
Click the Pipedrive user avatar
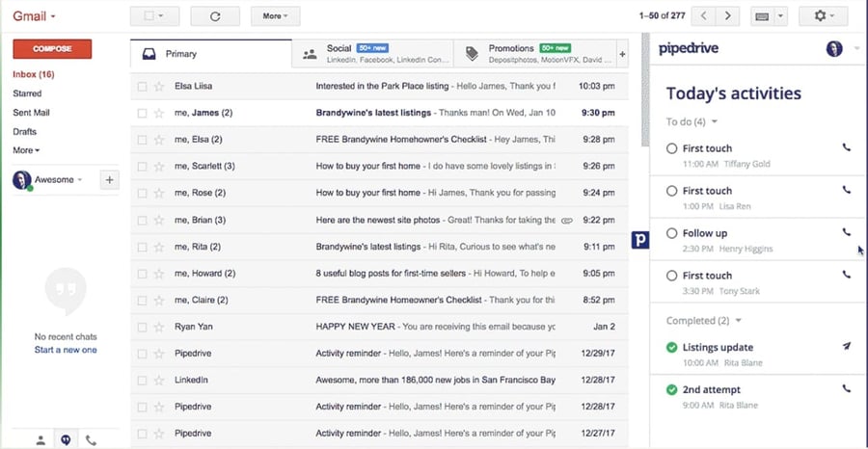point(834,49)
